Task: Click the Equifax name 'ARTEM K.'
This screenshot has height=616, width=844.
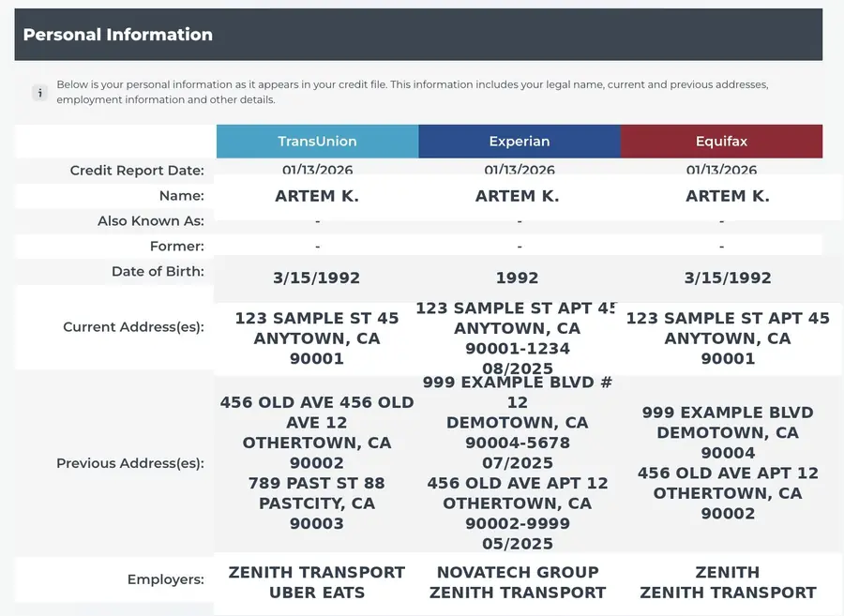Action: (x=728, y=196)
